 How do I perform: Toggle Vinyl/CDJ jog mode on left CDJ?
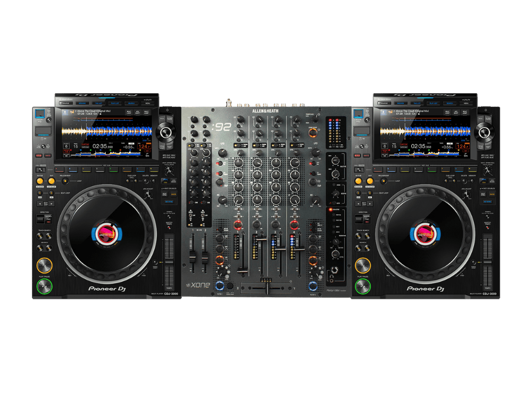click(168, 182)
